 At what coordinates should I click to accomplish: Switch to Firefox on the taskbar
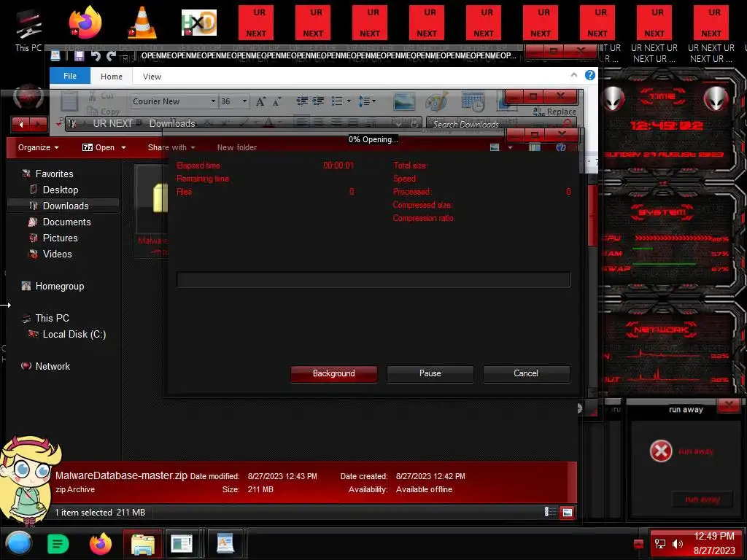coord(100,543)
